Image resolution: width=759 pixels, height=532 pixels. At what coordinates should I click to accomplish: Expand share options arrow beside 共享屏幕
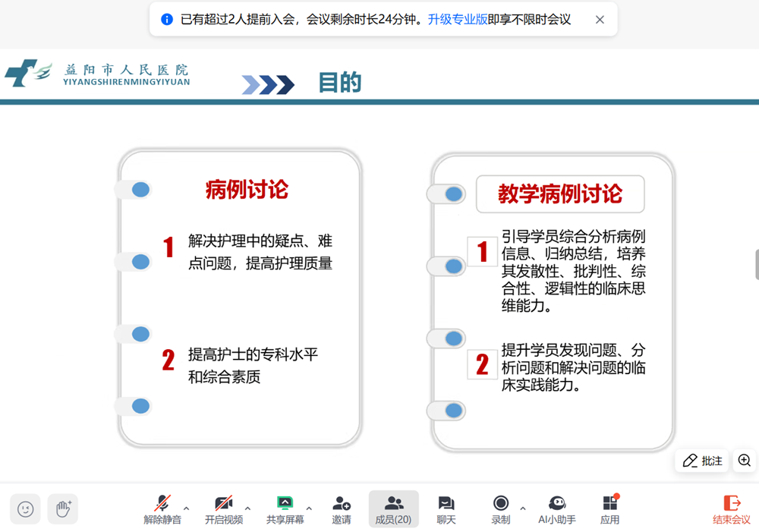pyautogui.click(x=309, y=508)
